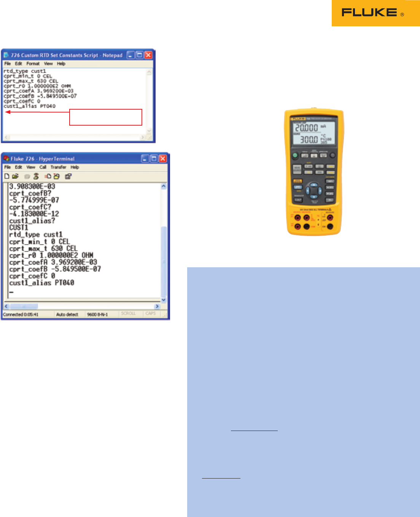Click '-4.183000E-12' line in HyperTerminal
The height and width of the screenshot is (517, 420).
(x=34, y=214)
